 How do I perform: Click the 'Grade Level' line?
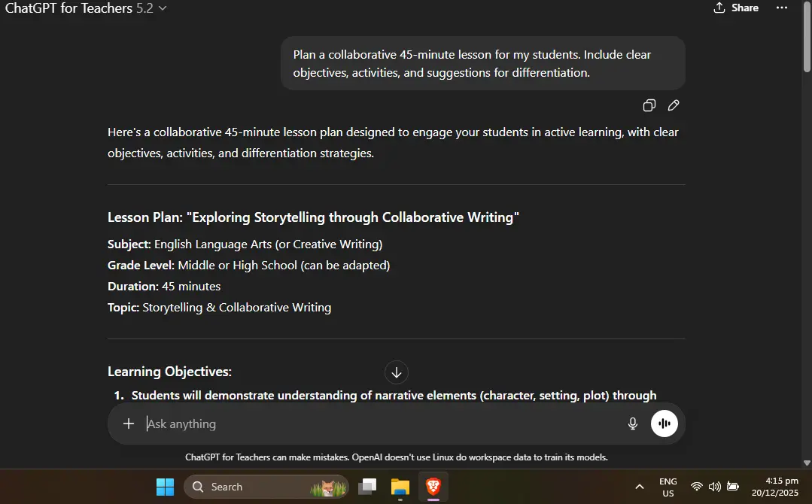248,265
